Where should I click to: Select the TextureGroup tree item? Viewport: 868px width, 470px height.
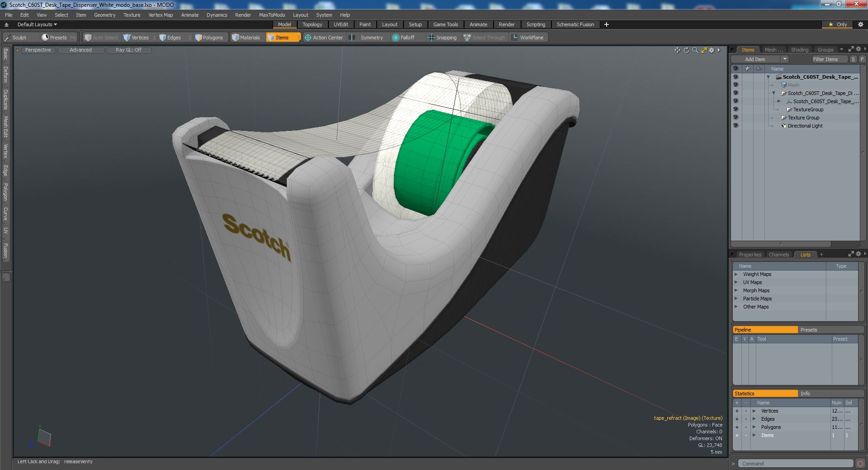(808, 109)
